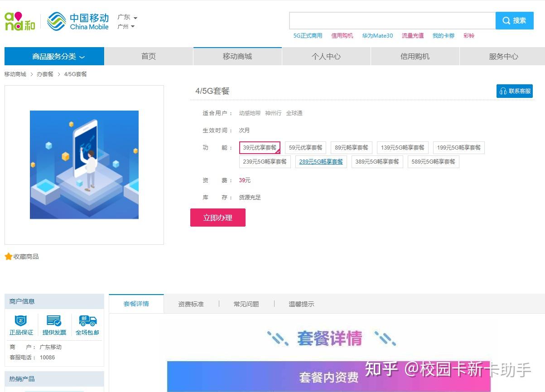Viewport: 545px width, 392px height.
Task: Click the 提供发票 invoice icon
Action: pyautogui.click(x=54, y=321)
